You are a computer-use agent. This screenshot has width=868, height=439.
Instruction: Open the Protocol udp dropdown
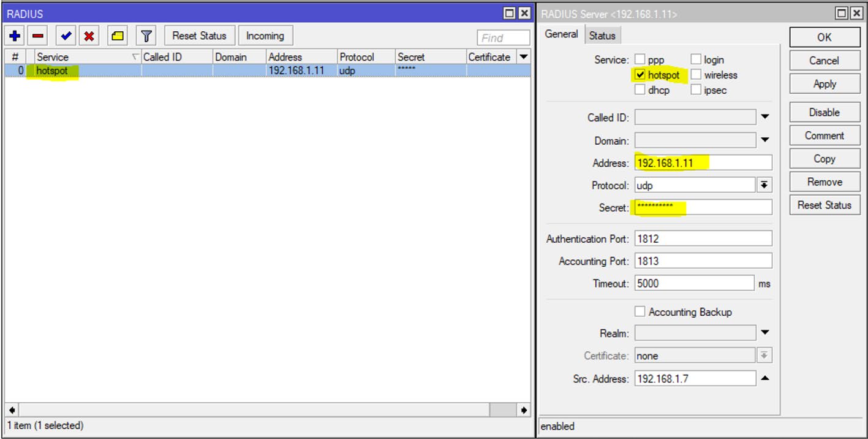point(764,185)
